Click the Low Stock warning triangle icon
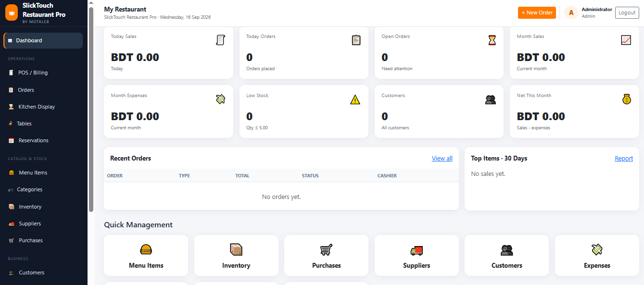The image size is (644, 285). 355,99
